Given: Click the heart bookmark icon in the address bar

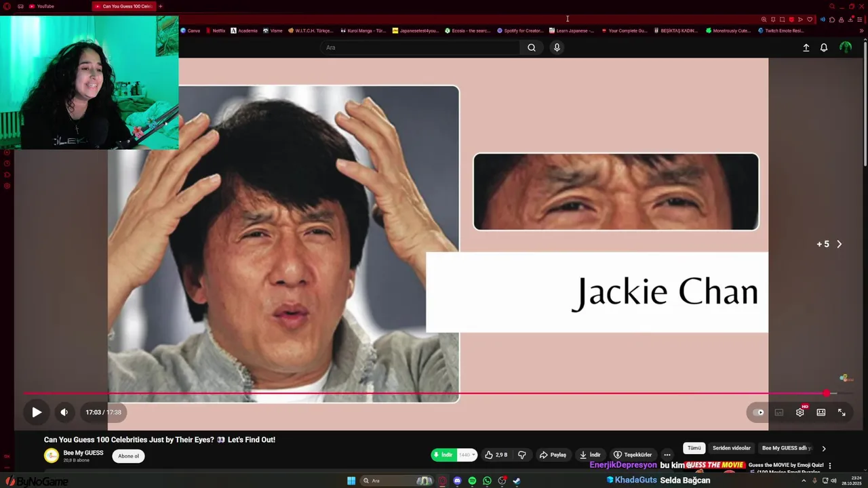Looking at the screenshot, I should (x=809, y=19).
